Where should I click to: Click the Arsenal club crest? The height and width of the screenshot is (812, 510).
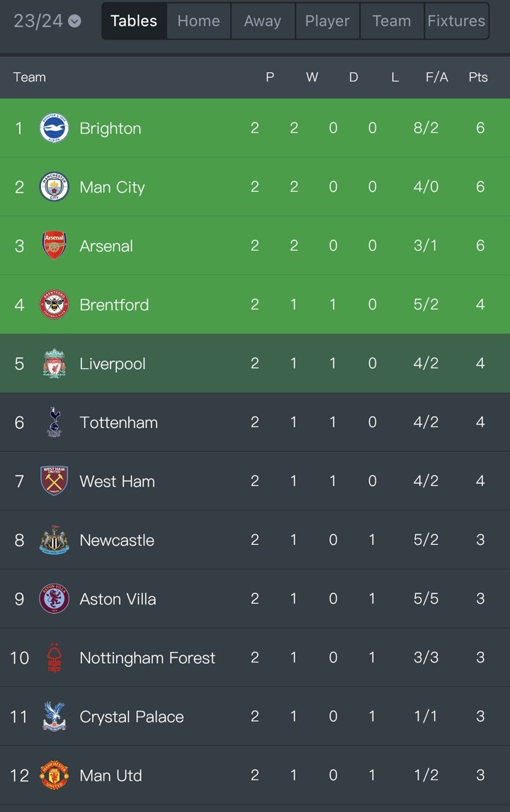point(54,246)
